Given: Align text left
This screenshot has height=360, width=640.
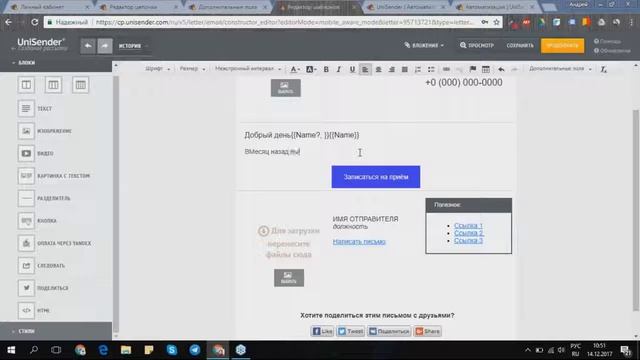Looking at the screenshot, I should click(x=365, y=69).
